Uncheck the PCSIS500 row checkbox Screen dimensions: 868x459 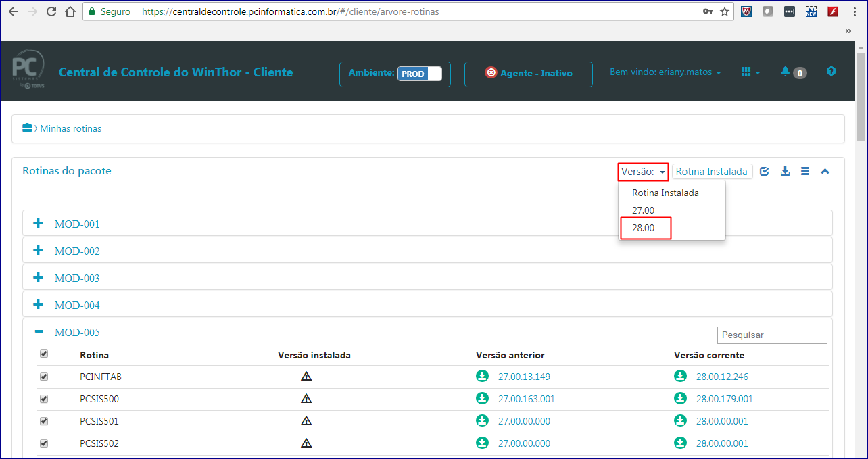click(x=44, y=399)
